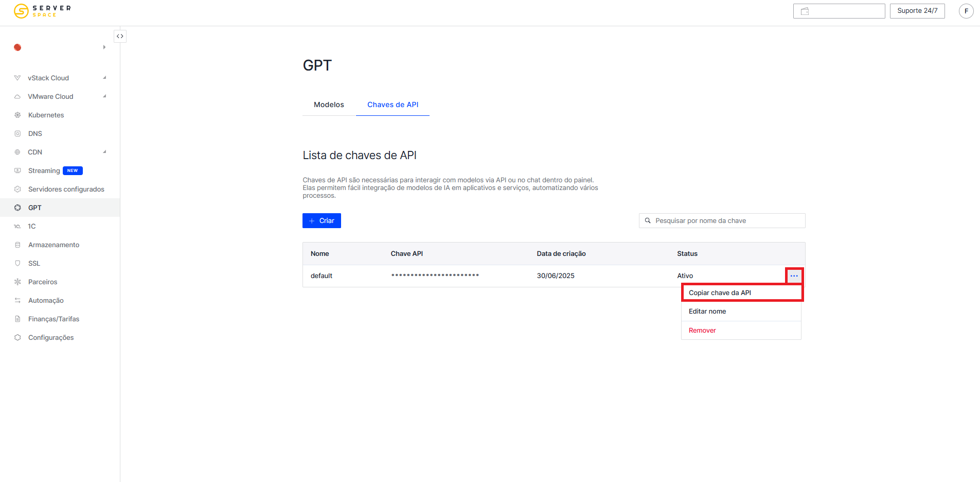Click the Automação arrows icon
This screenshot has width=980, height=482.
click(17, 300)
